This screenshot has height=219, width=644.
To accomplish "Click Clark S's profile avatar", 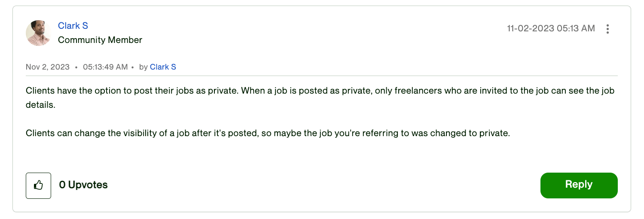I will coord(39,33).
